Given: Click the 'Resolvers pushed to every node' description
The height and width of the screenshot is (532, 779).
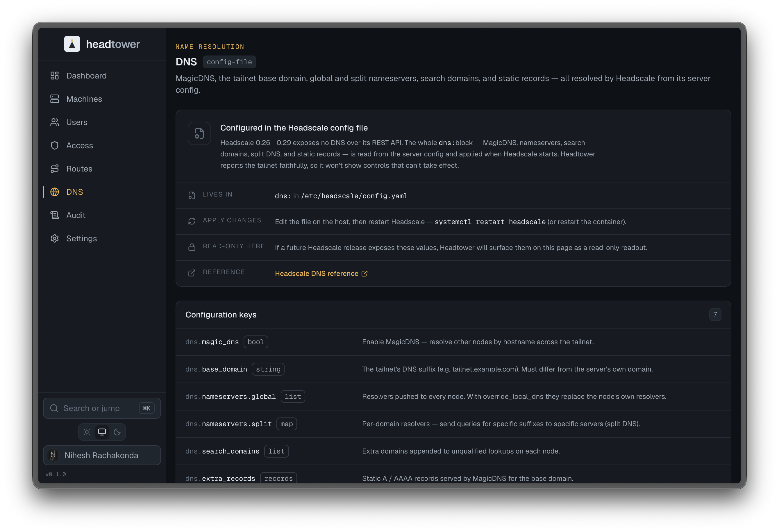Looking at the screenshot, I should point(514,397).
